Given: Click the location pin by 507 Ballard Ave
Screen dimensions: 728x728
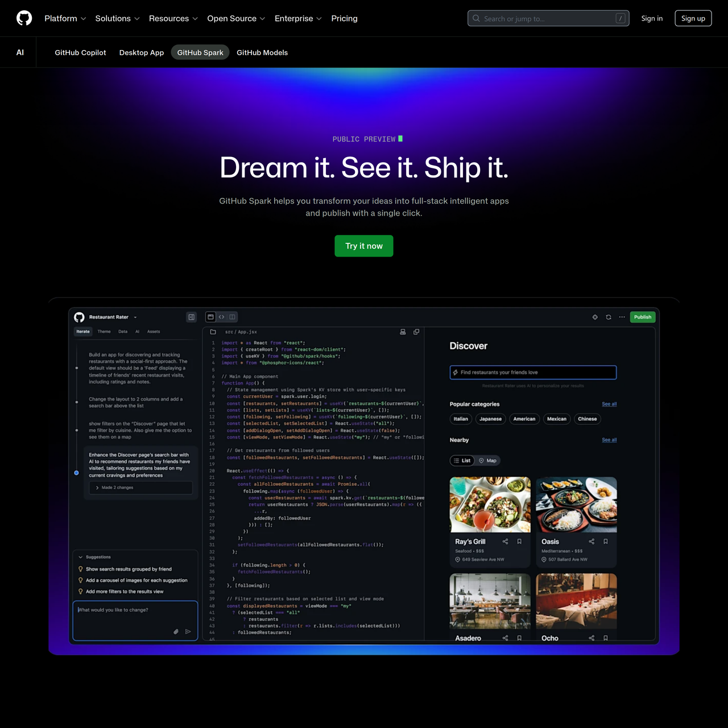Looking at the screenshot, I should [544, 560].
